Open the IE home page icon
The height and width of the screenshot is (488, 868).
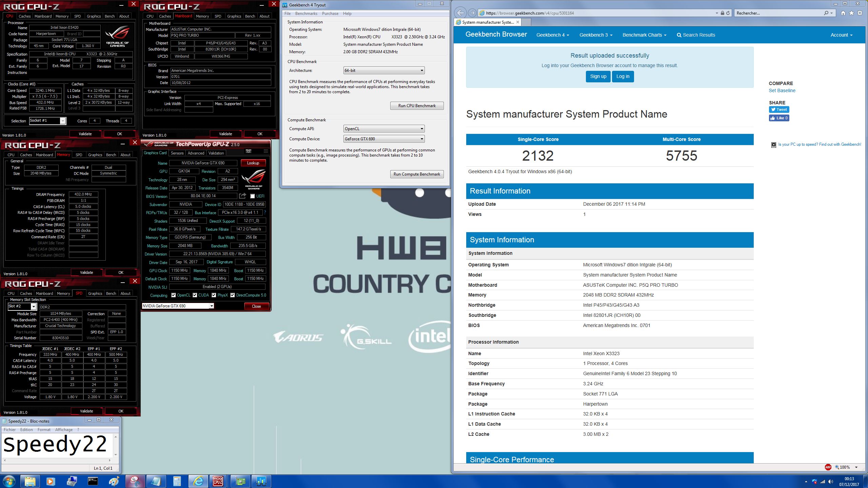(x=843, y=13)
